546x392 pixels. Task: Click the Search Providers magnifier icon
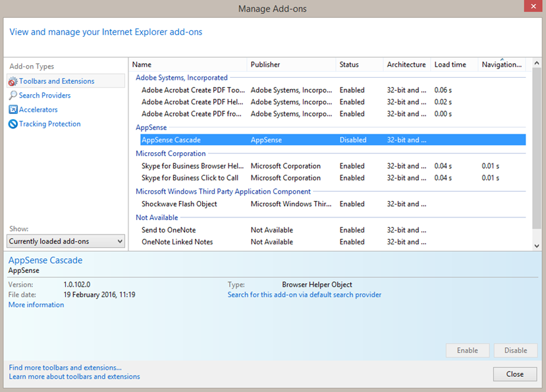click(x=13, y=96)
